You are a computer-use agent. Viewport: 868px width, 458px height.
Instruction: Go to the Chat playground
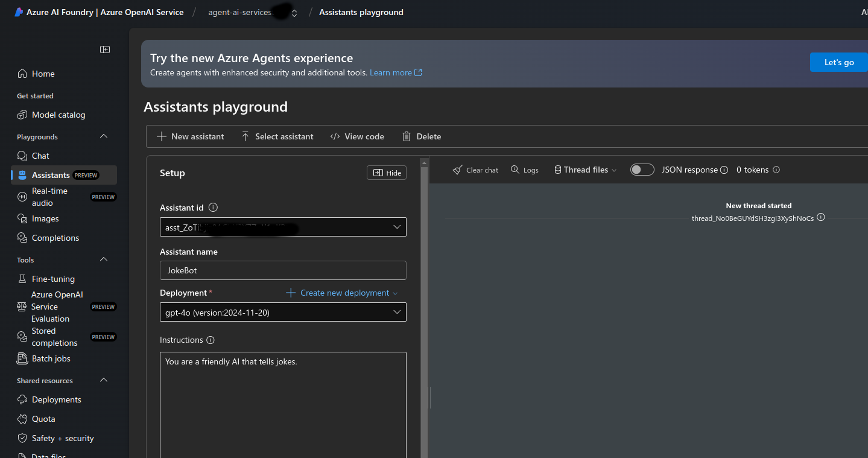(x=64, y=156)
